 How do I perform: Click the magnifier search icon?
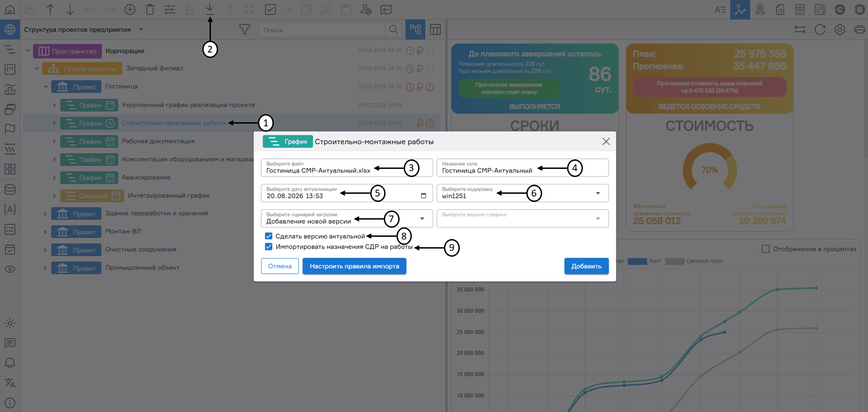coord(394,29)
